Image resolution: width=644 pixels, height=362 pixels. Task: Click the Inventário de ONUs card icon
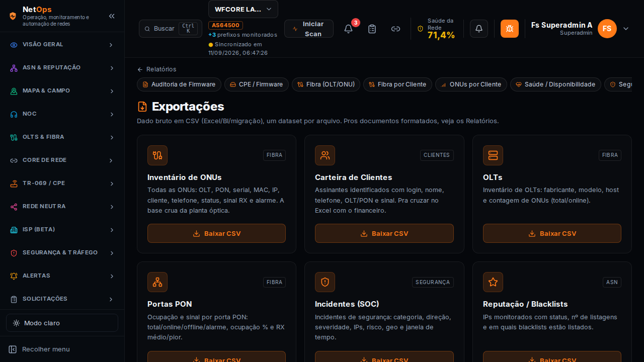click(157, 155)
